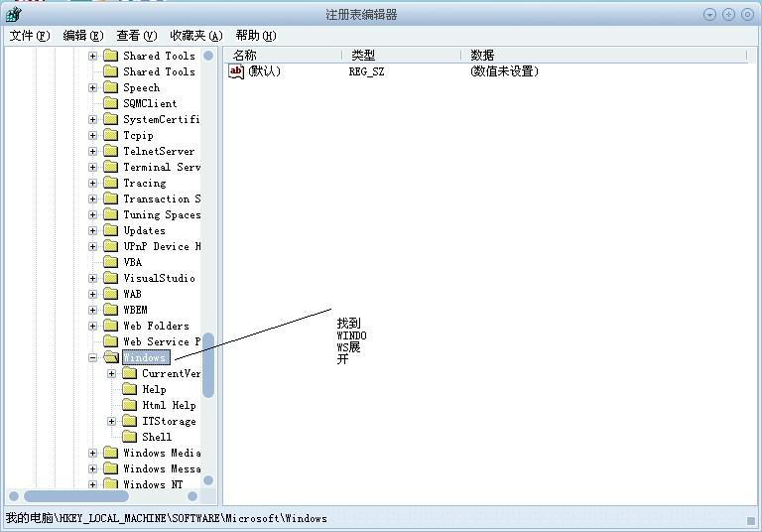Select the Web Folders key
762x532 pixels.
click(x=156, y=326)
